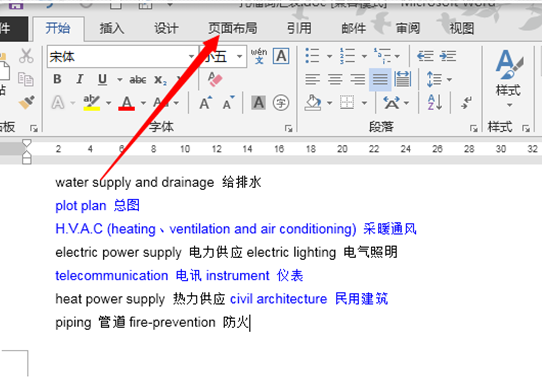Apply red font color
Screen dimensions: 542x377
pyautogui.click(x=127, y=103)
